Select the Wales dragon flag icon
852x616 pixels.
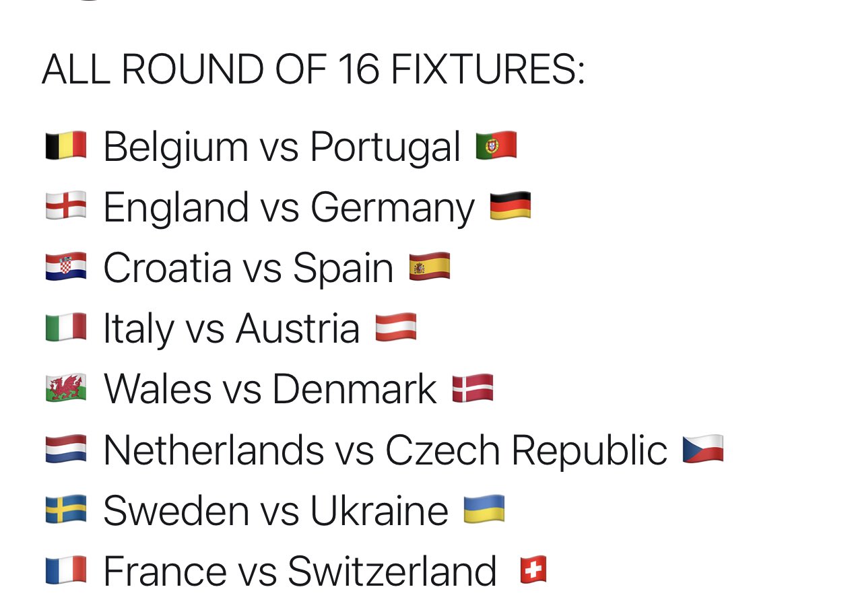point(66,388)
